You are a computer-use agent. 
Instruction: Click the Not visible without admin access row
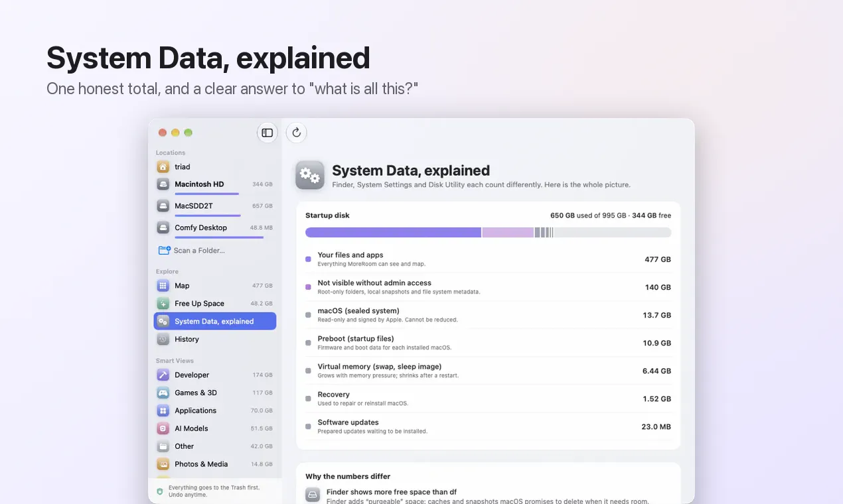(488, 287)
